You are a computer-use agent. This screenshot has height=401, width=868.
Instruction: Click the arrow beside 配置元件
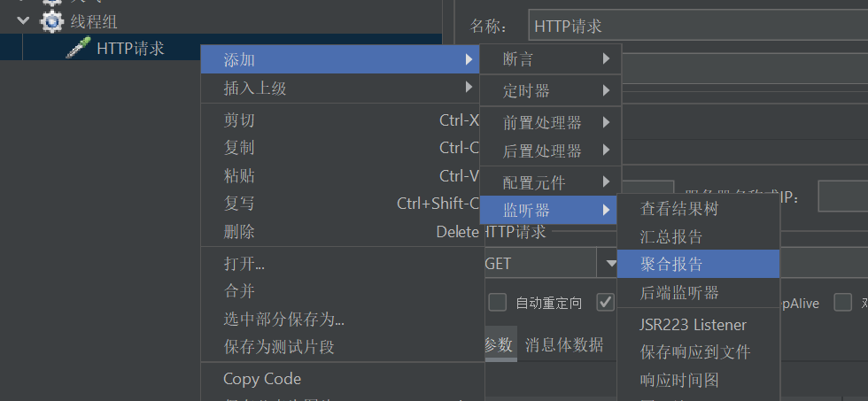coord(606,181)
